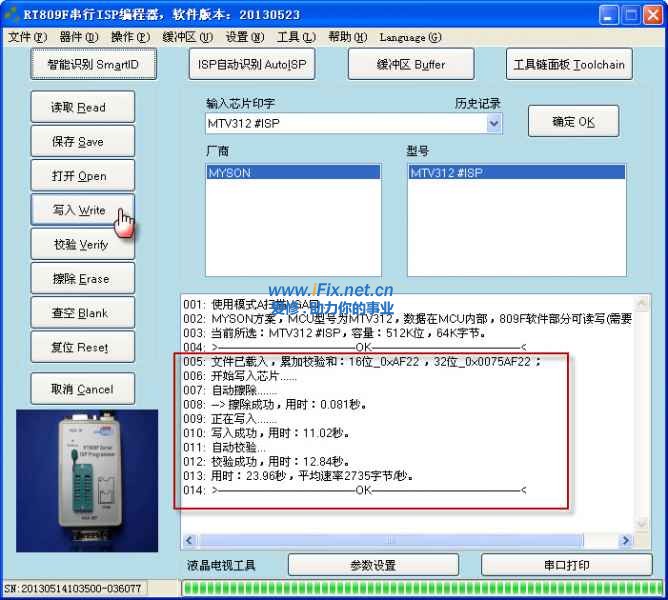Click the 确定 OK button
Viewport: 668px width, 600px height.
[573, 122]
